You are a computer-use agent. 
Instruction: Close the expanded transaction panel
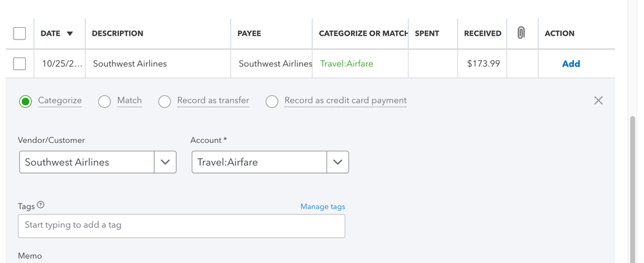[598, 100]
